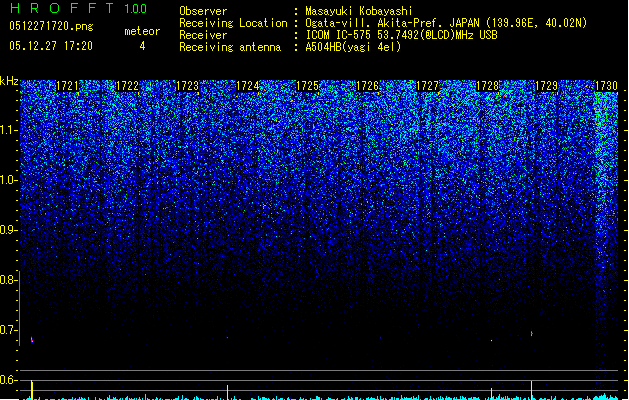Click the 1.1 frequency axis label

coord(8,130)
